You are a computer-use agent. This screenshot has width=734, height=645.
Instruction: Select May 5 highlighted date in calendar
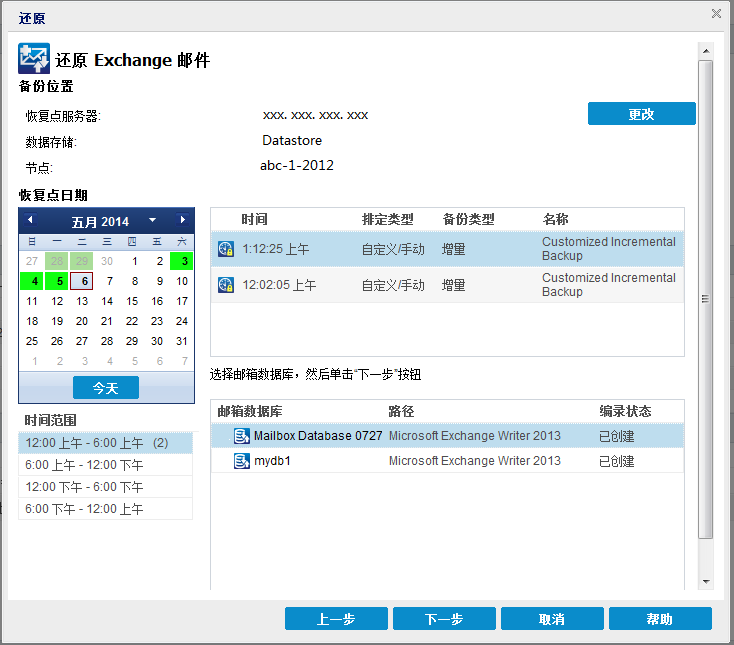point(57,281)
